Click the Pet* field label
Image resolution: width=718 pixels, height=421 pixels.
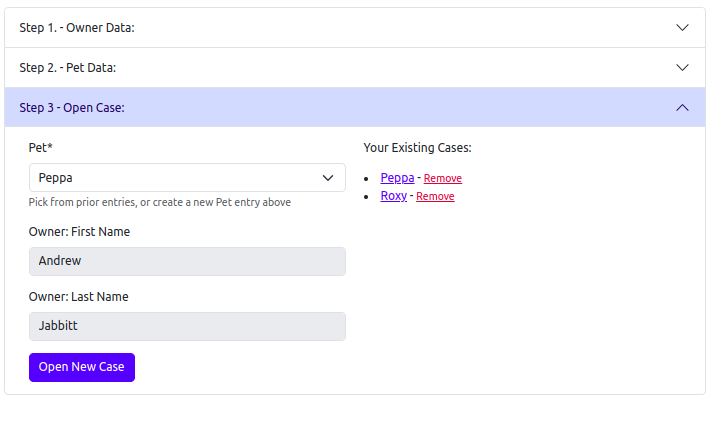41,148
